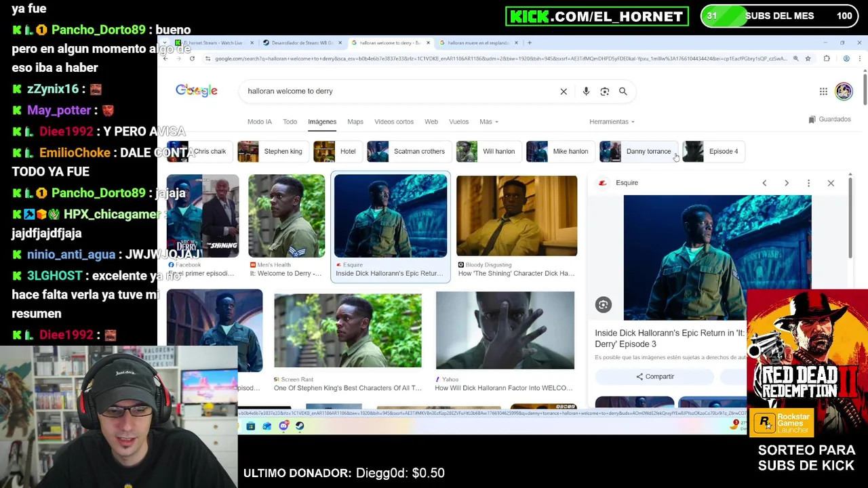This screenshot has width=868, height=488.
Task: Filter images by Stephen king chip
Action: [272, 152]
